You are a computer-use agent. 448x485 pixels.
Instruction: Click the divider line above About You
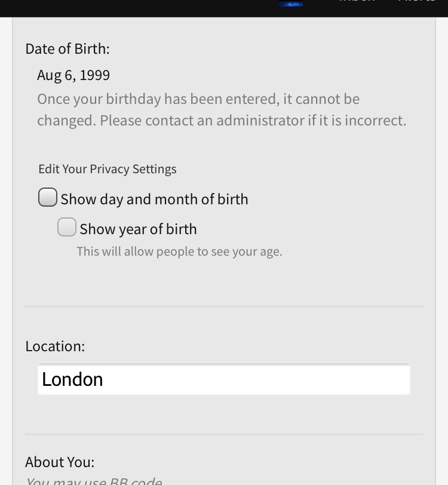coord(224,434)
